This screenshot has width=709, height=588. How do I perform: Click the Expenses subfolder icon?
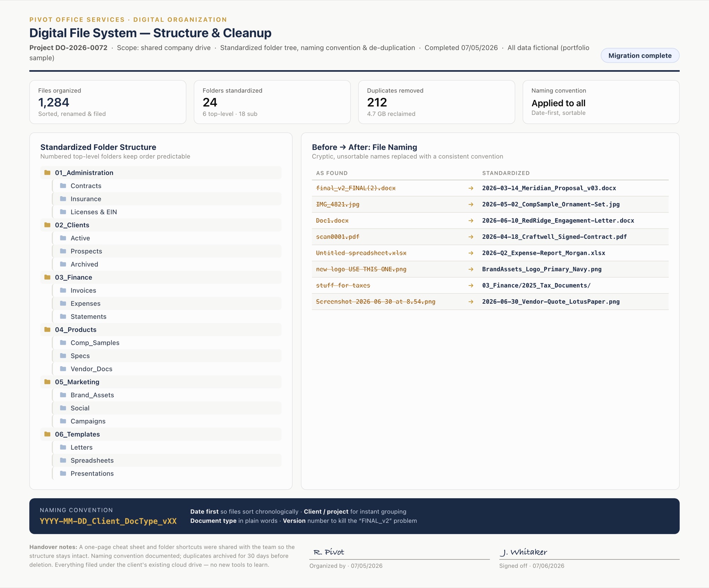(x=63, y=304)
